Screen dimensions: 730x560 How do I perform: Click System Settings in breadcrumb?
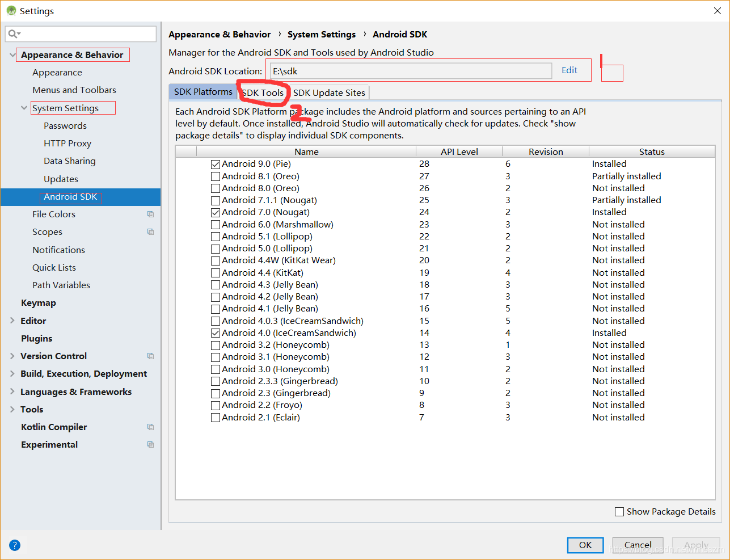pos(322,35)
